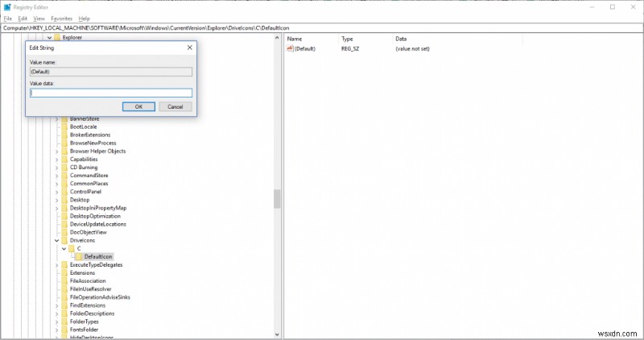Select the ControlPanel key label
This screenshot has width=644, height=340.
pyautogui.click(x=85, y=192)
